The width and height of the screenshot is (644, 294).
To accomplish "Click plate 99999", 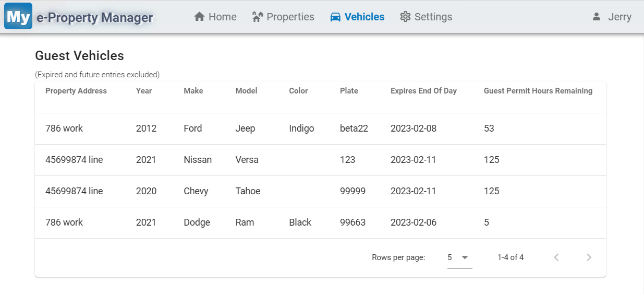I will pos(353,191).
